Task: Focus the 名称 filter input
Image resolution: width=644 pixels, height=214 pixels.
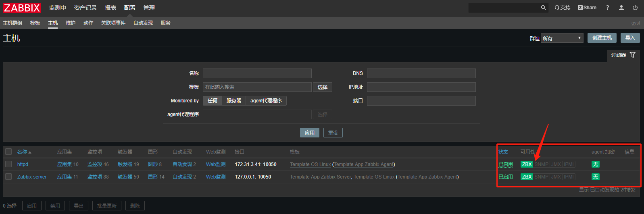Action: coord(257,73)
